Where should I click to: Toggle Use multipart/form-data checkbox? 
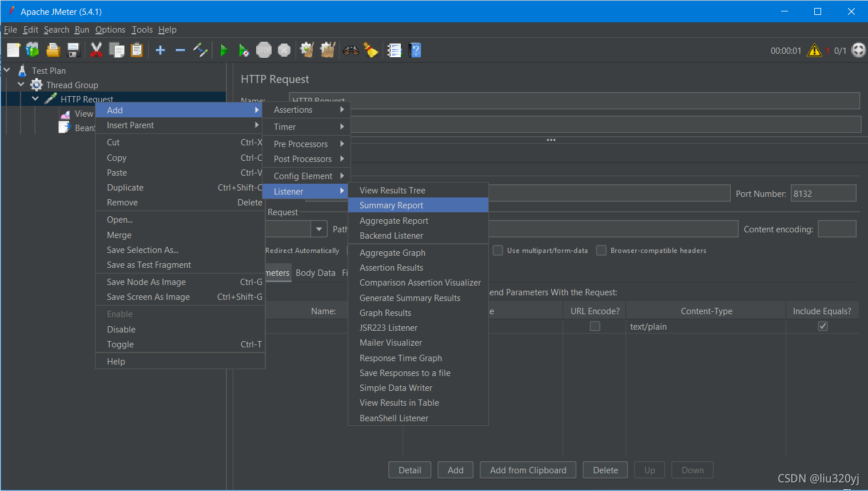pyautogui.click(x=497, y=250)
